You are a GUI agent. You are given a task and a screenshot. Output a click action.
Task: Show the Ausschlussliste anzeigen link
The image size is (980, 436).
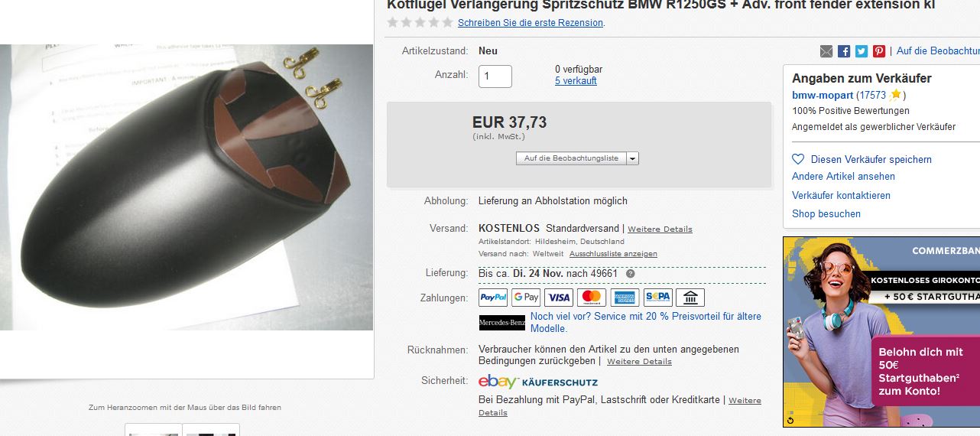[613, 254]
